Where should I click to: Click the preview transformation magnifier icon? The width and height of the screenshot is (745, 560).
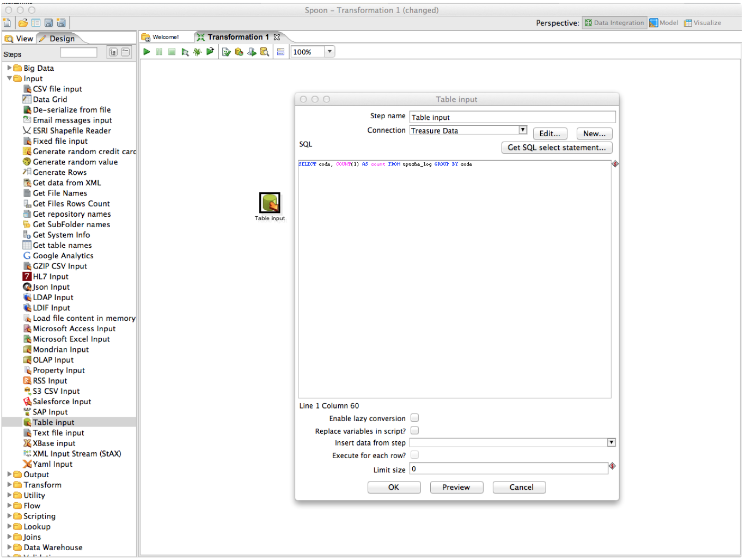pyautogui.click(x=185, y=52)
